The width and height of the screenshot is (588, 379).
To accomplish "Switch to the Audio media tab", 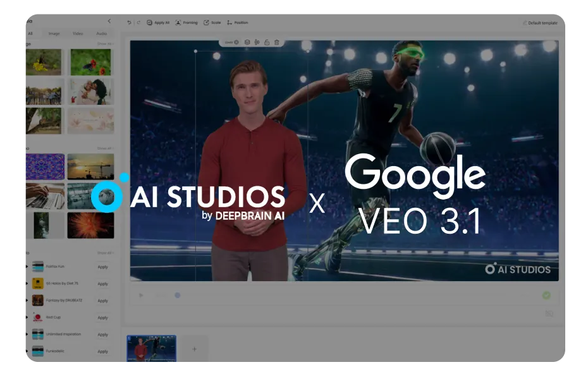I will click(x=102, y=33).
